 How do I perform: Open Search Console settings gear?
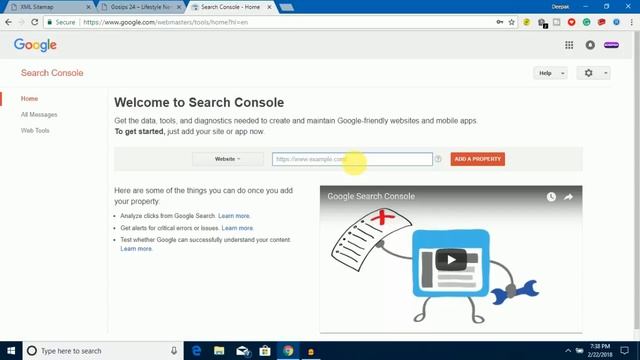coord(588,73)
